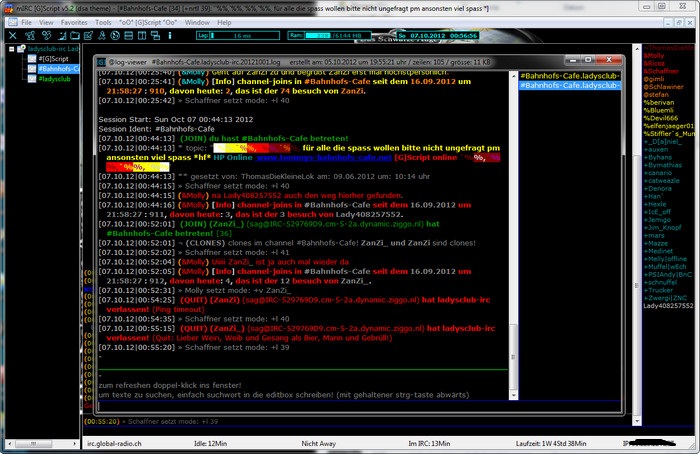700x454 pixels.
Task: Select user %Bluemli in the nicklist
Action: point(658,110)
